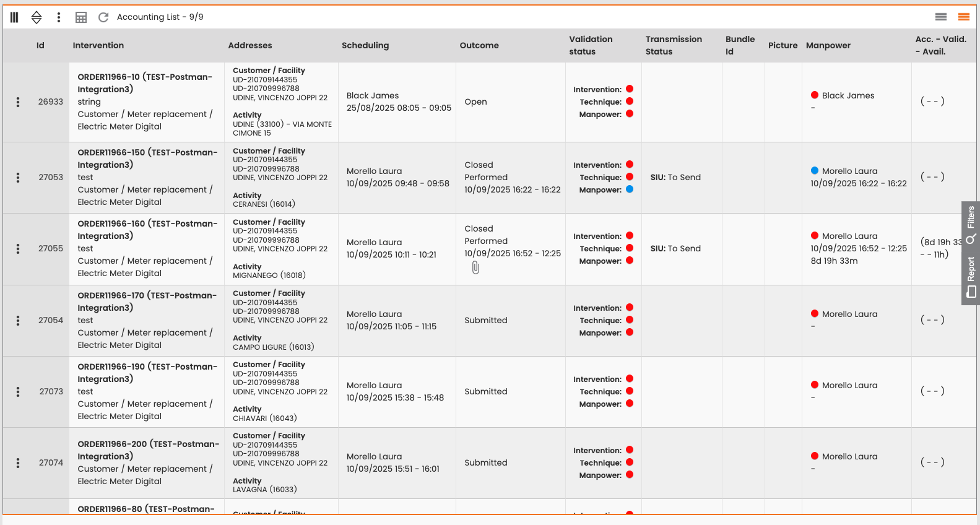Click the SIU: To Send status in row 27053

click(x=675, y=178)
